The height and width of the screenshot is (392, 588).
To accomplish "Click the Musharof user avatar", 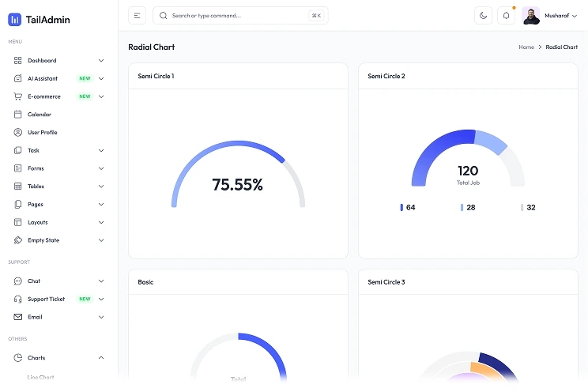I will coord(530,16).
